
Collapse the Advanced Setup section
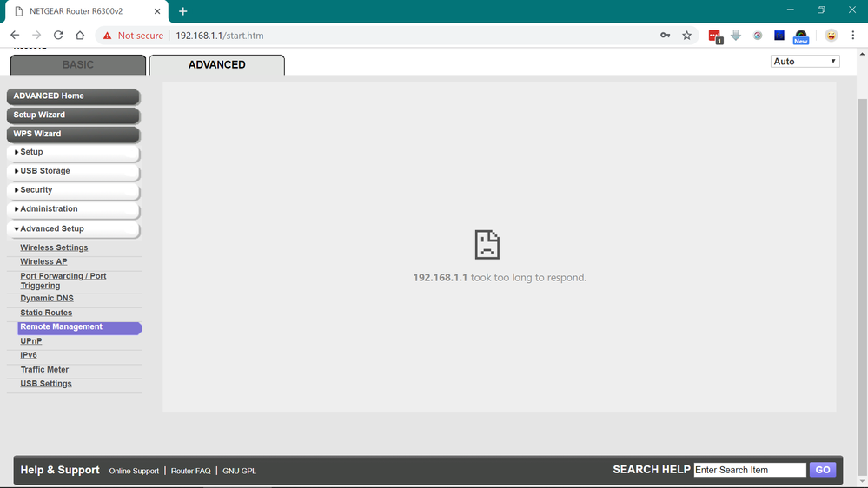click(x=73, y=228)
